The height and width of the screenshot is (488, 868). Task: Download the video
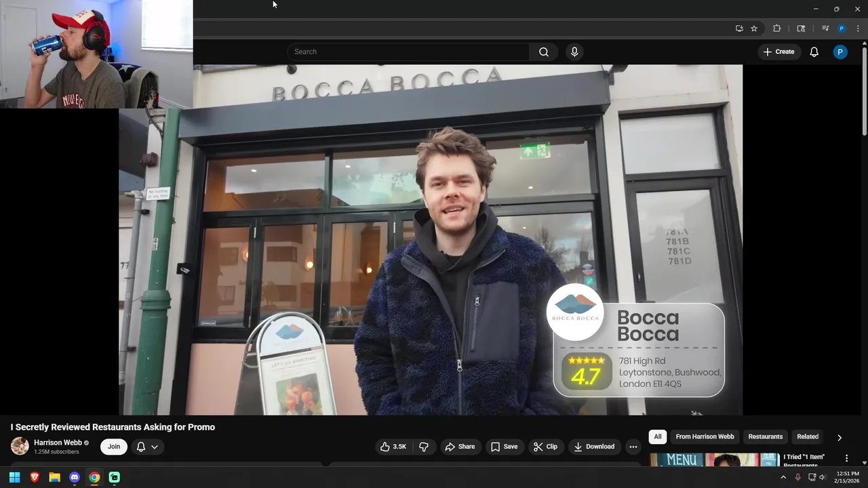[594, 447]
